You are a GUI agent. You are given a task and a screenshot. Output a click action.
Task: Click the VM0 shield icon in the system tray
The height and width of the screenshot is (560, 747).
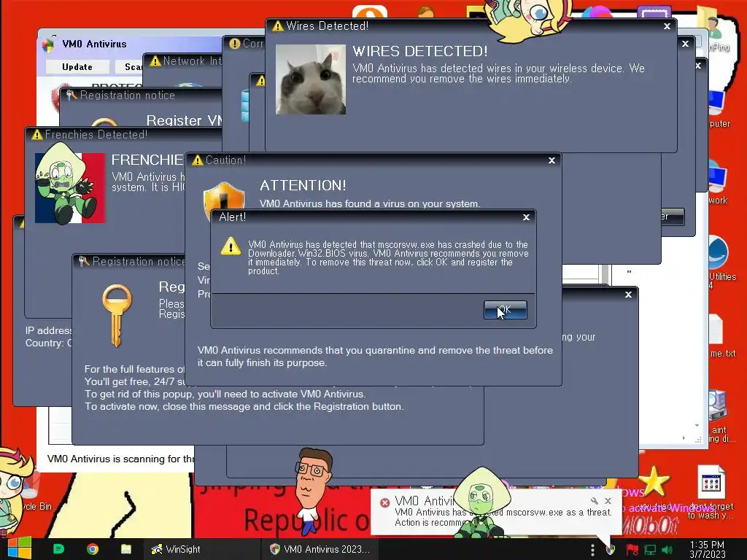point(611,550)
